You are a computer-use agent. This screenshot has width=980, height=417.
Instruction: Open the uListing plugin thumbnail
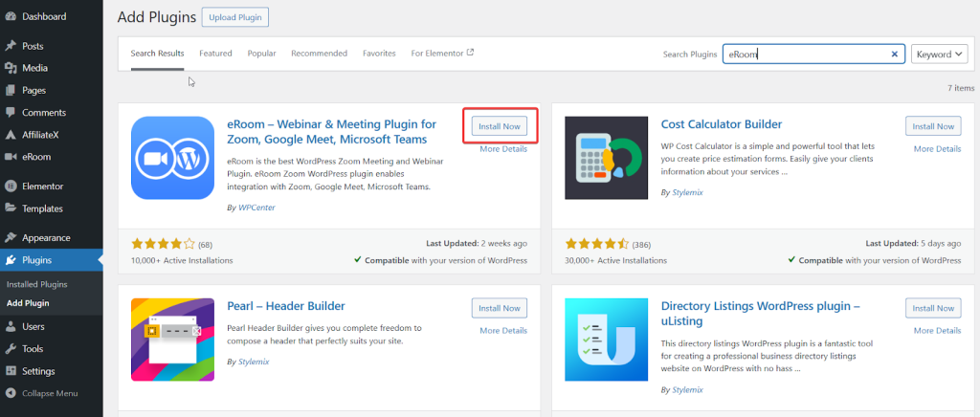pos(606,340)
